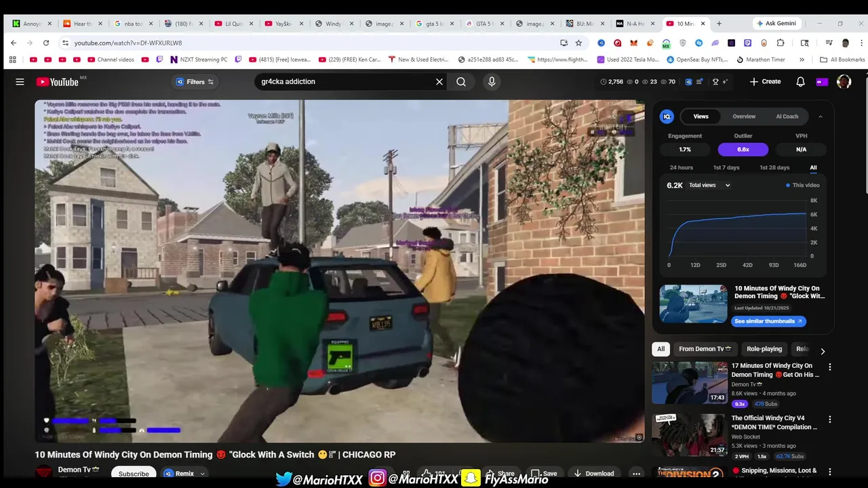The height and width of the screenshot is (488, 868).
Task: Open the YouTube hamburger guide menu
Action: tap(20, 81)
